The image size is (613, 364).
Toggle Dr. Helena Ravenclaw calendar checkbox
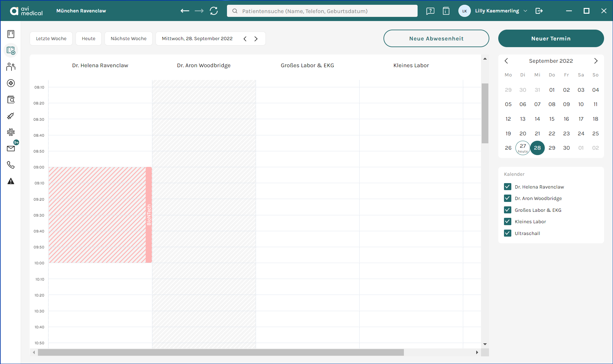(507, 187)
